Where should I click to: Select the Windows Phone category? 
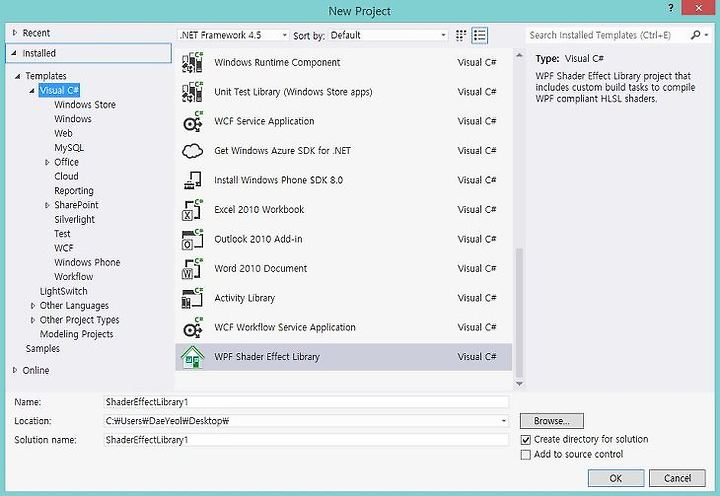(x=87, y=262)
